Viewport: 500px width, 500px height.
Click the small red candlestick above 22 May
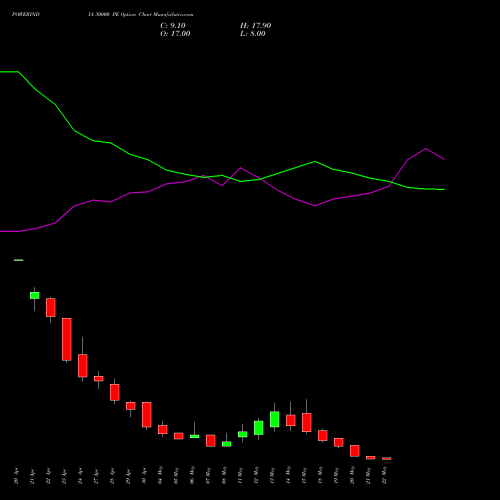(x=387, y=459)
